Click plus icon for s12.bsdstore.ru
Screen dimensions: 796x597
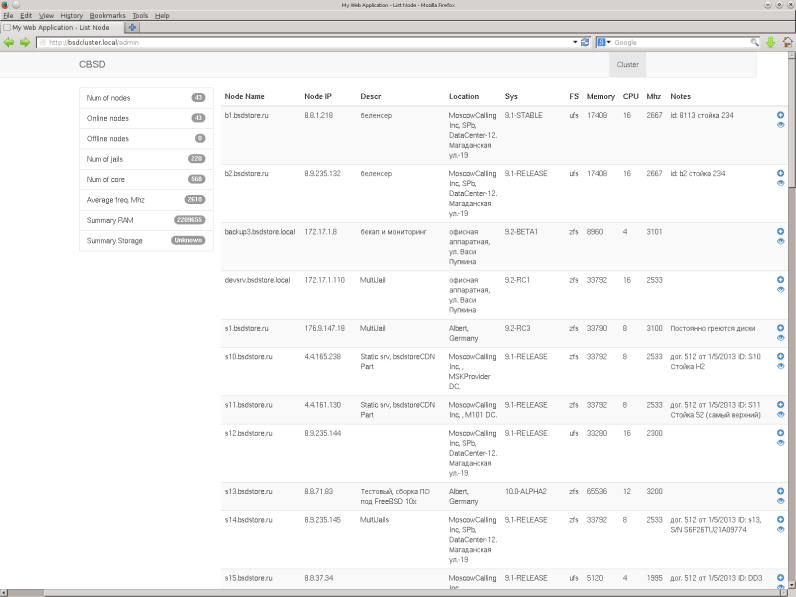pyautogui.click(x=780, y=433)
